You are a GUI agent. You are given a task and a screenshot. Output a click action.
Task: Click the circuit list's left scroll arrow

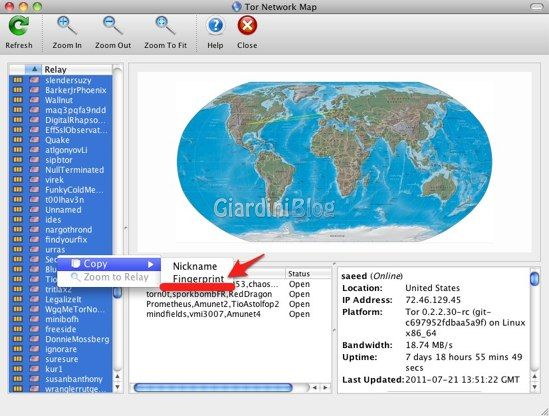(x=315, y=388)
